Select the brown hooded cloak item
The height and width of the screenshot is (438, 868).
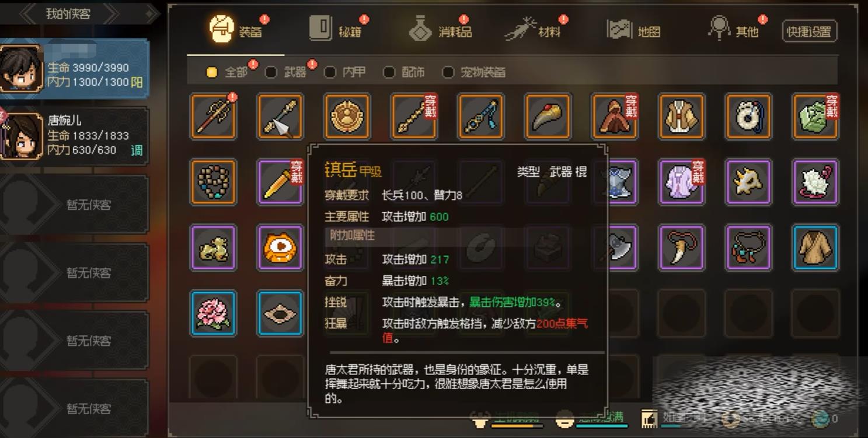(x=614, y=116)
